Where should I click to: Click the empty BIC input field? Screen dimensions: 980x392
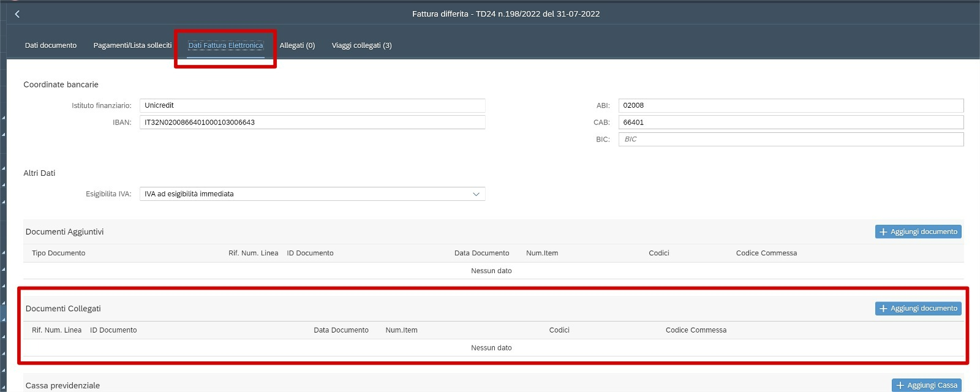790,140
